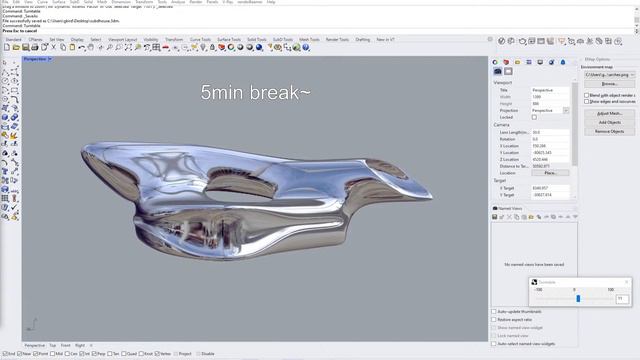Click the blue Help question mark icon

[x=306, y=47]
